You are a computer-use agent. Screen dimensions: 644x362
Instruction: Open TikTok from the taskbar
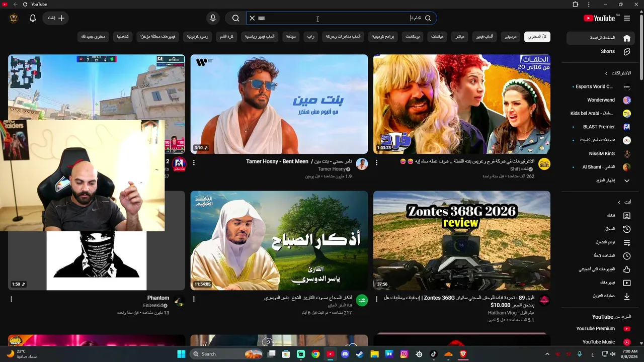tap(434, 354)
